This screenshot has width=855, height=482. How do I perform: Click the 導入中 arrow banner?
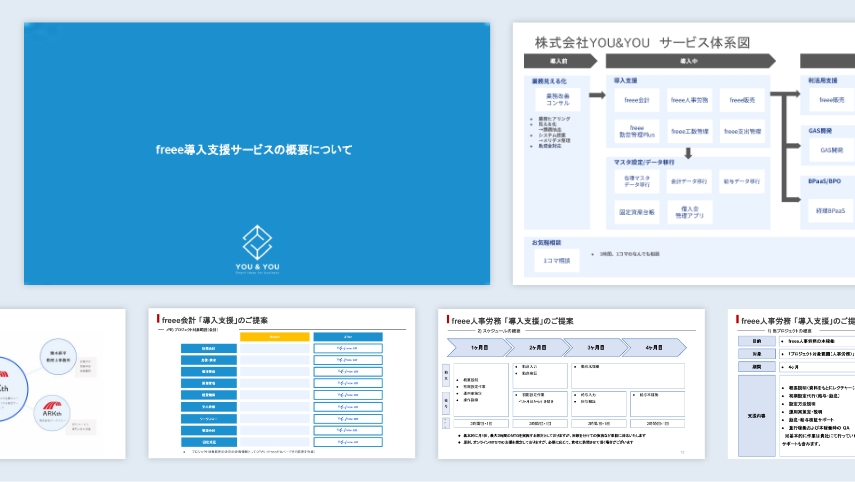[690, 61]
